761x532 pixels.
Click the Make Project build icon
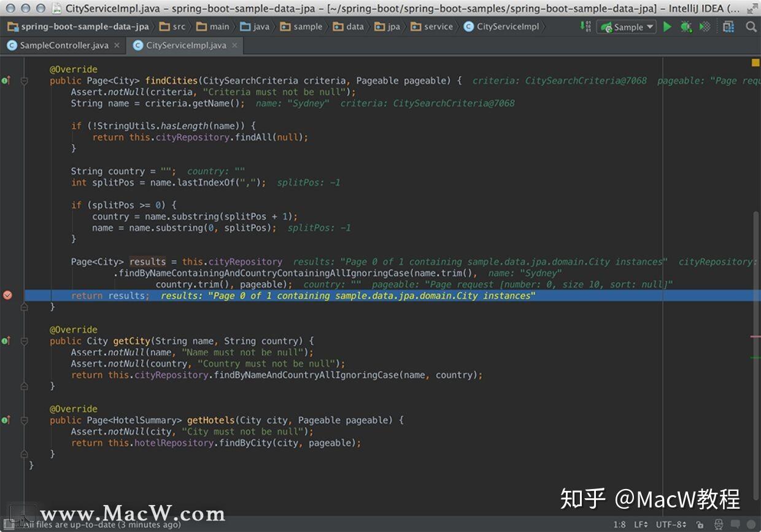click(585, 26)
